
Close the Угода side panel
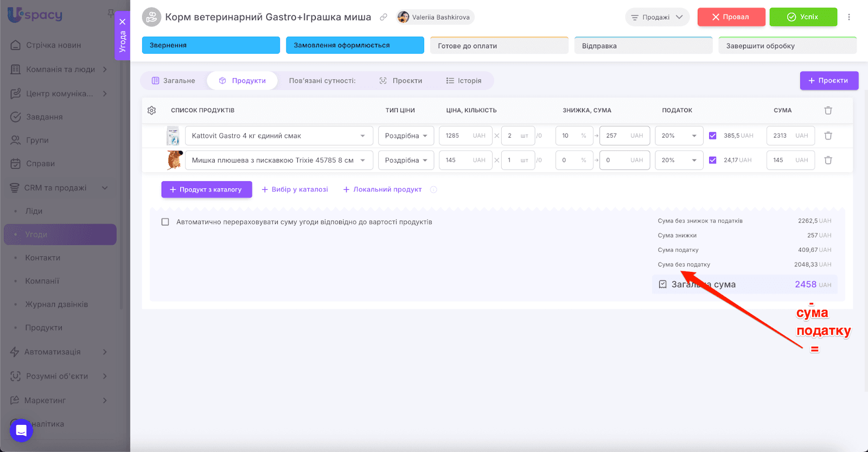(123, 22)
